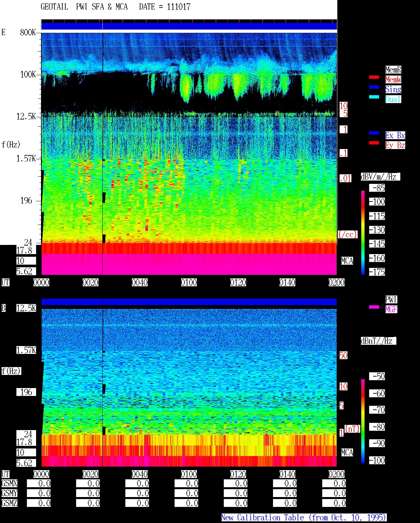Viewport: 420px width, 523px height.
Task: Click the '-160' color scale value
Action: click(377, 258)
